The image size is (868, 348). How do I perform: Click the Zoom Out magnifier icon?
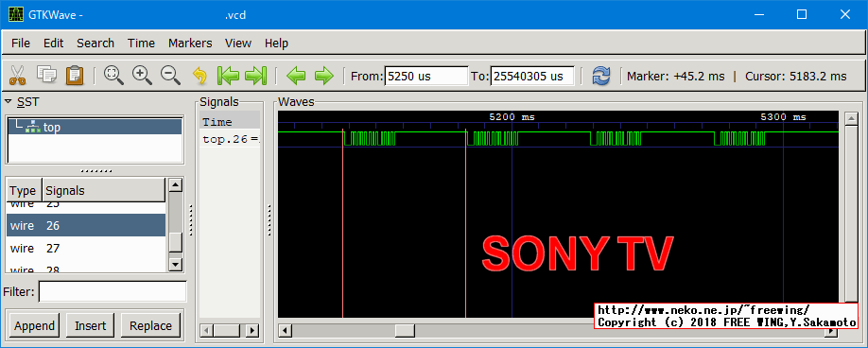pos(170,76)
